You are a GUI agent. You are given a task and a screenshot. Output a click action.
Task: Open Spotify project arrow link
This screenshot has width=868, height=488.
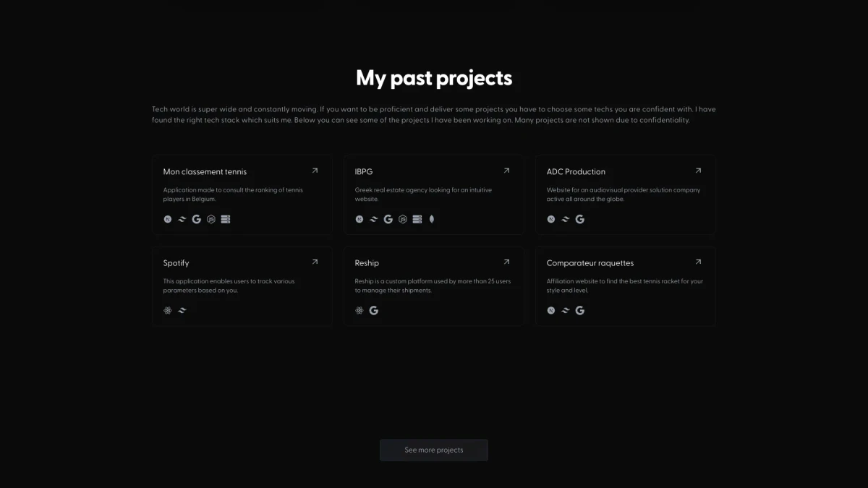tap(315, 262)
